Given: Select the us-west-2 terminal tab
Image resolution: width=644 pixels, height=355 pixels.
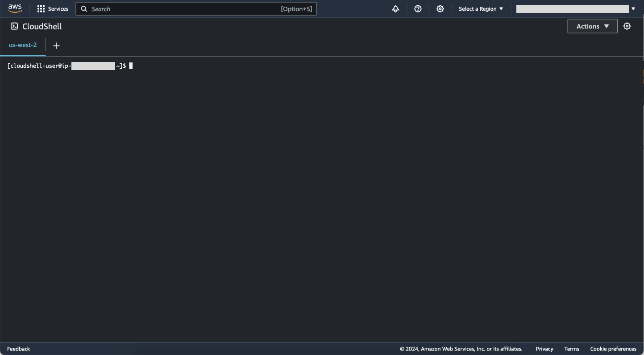Looking at the screenshot, I should 23,45.
